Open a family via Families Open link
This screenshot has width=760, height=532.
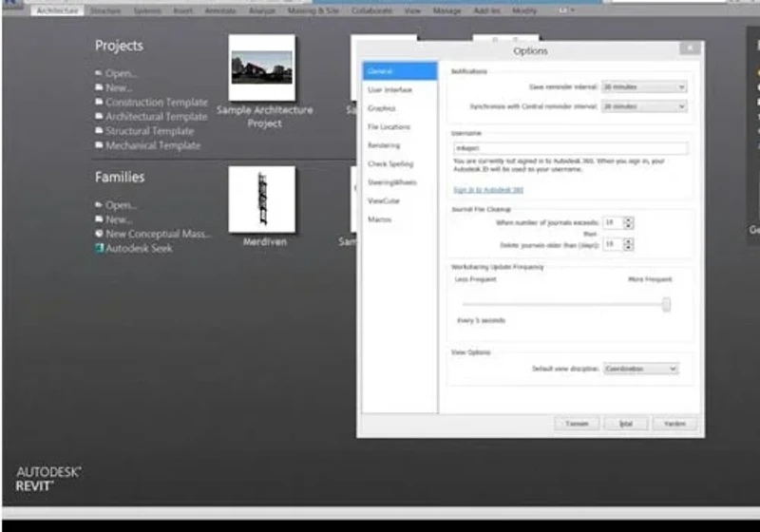click(122, 205)
